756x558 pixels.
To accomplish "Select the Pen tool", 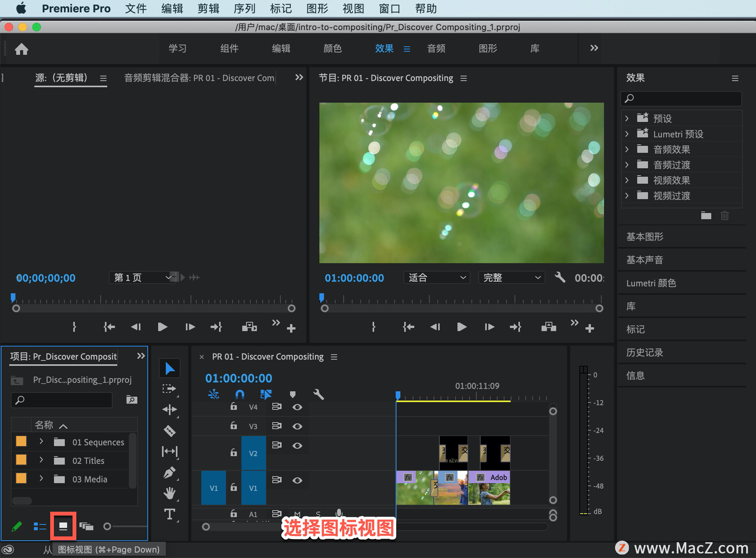I will (x=169, y=472).
